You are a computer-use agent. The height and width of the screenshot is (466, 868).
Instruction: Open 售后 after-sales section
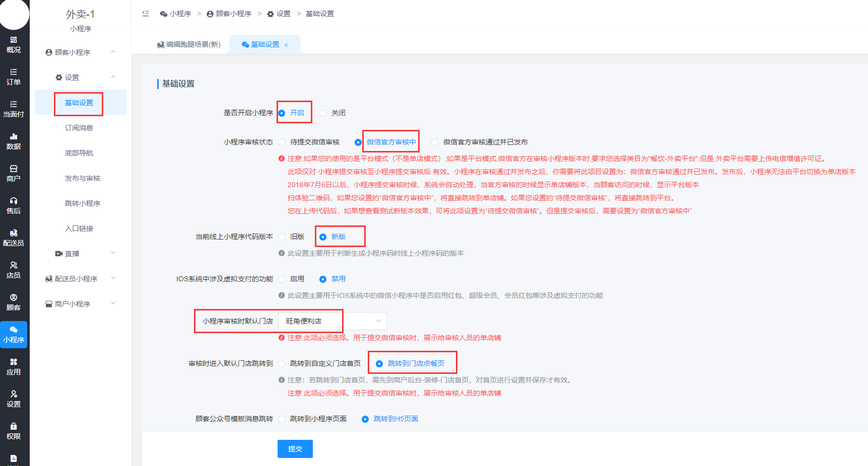(14, 206)
